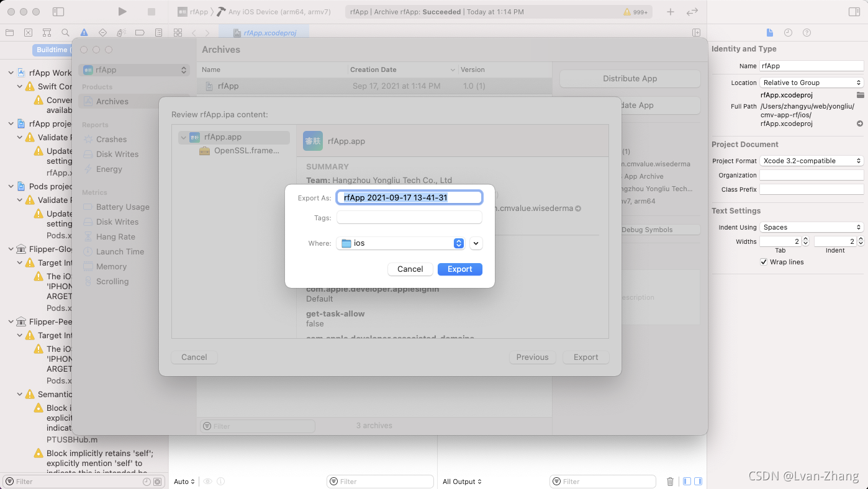
Task: Click the Export As filename field
Action: (x=409, y=197)
